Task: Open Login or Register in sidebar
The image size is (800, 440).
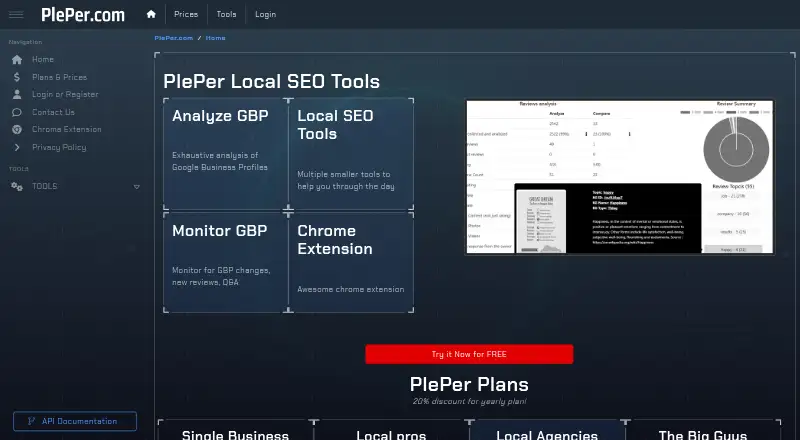Action: pyautogui.click(x=65, y=94)
